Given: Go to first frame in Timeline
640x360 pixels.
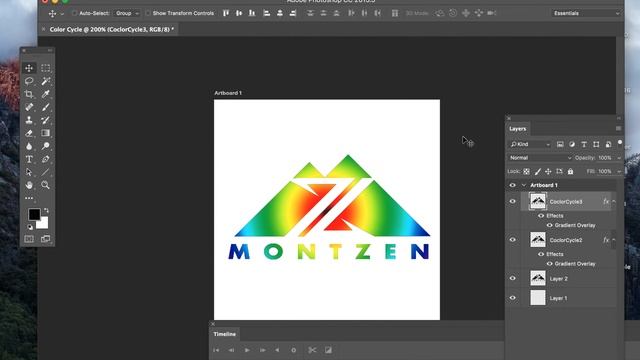Looking at the screenshot, I should (x=216, y=350).
